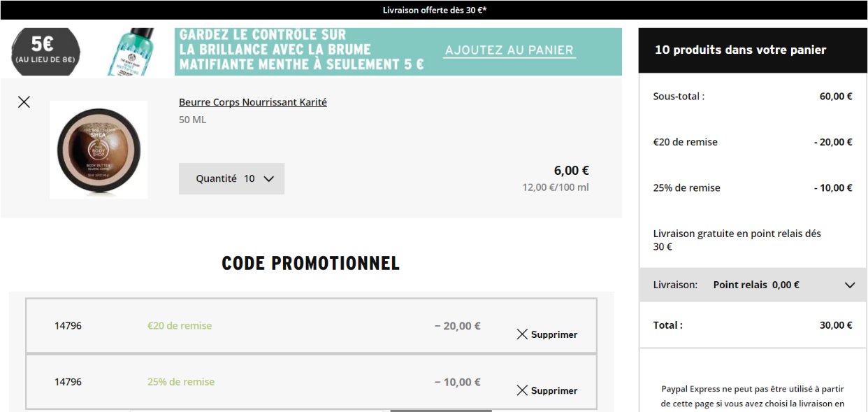The width and height of the screenshot is (868, 412).
Task: Click the Livraison chevron arrow
Action: tap(850, 285)
